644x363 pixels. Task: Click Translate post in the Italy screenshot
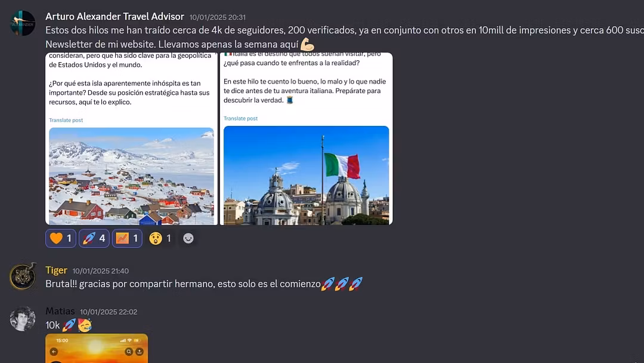coord(241,118)
